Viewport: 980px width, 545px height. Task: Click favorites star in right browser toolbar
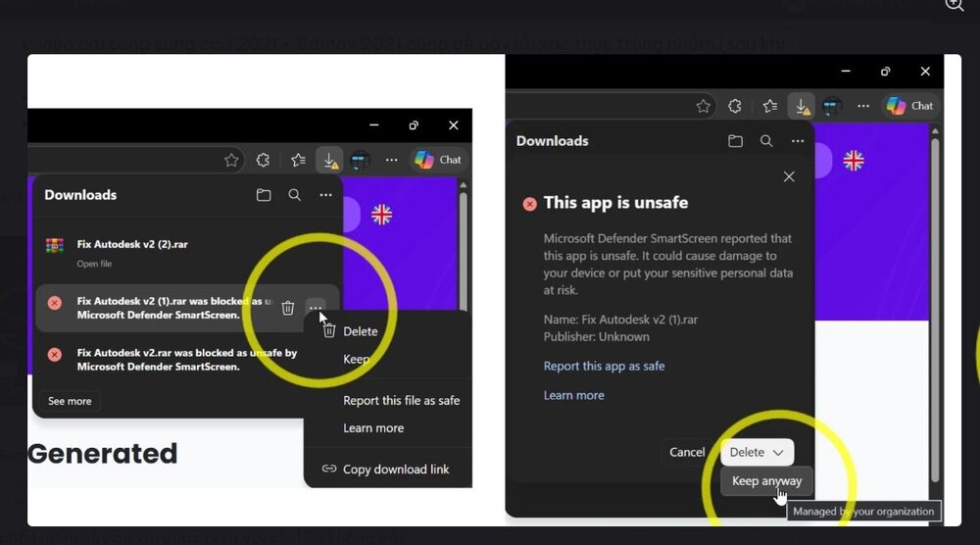click(x=703, y=106)
